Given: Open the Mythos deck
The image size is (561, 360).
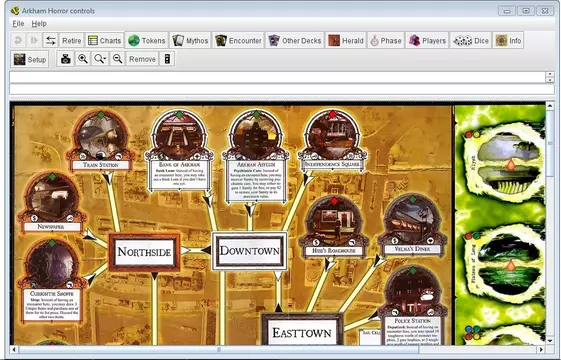Looking at the screenshot, I should coord(190,40).
